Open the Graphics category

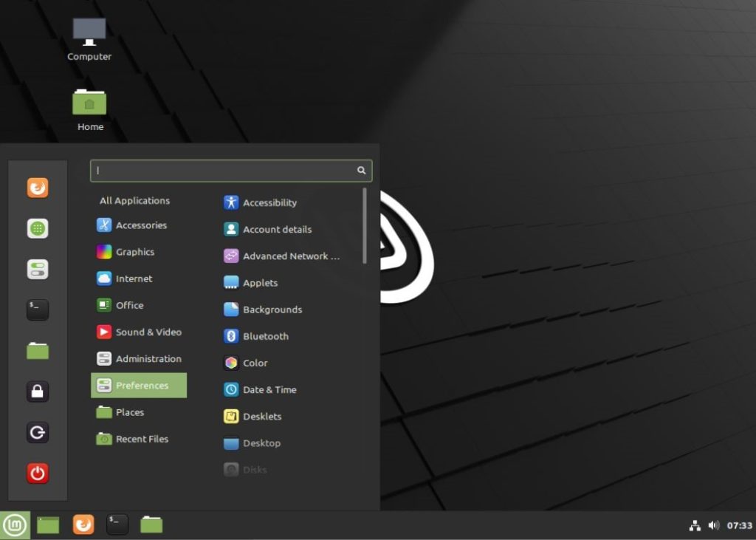pyautogui.click(x=139, y=252)
